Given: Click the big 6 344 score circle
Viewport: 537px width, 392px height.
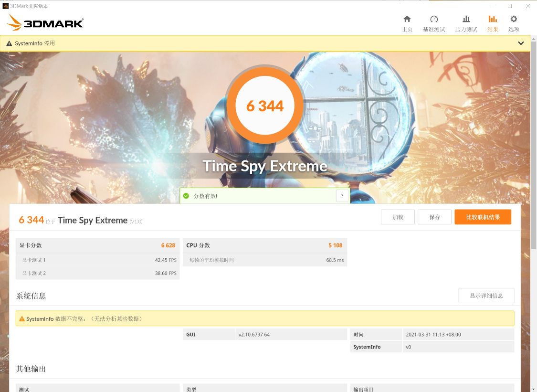Looking at the screenshot, I should coord(265,106).
